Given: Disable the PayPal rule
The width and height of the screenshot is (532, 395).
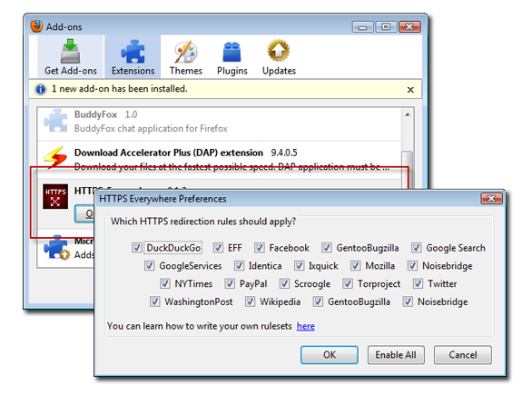Looking at the screenshot, I should pyautogui.click(x=230, y=283).
